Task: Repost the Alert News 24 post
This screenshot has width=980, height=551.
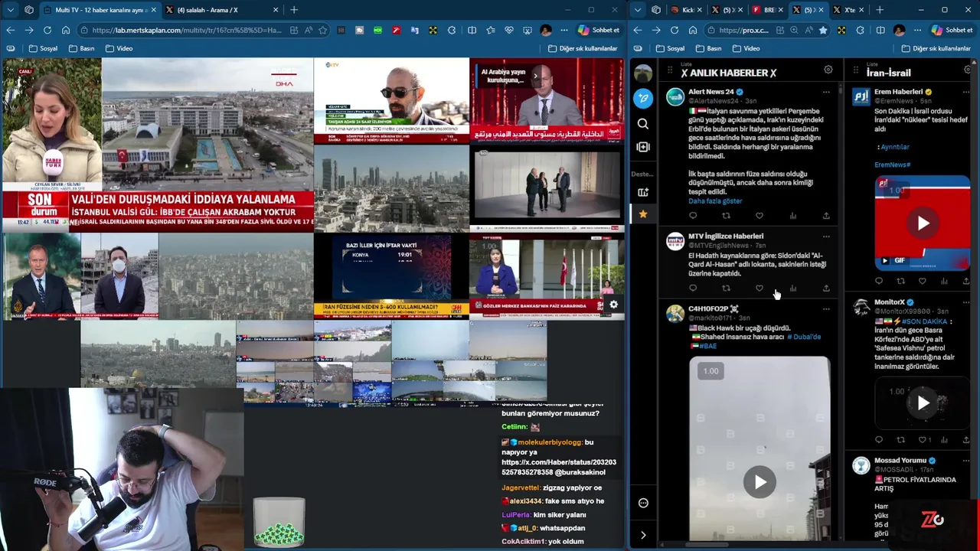Action: pos(726,216)
